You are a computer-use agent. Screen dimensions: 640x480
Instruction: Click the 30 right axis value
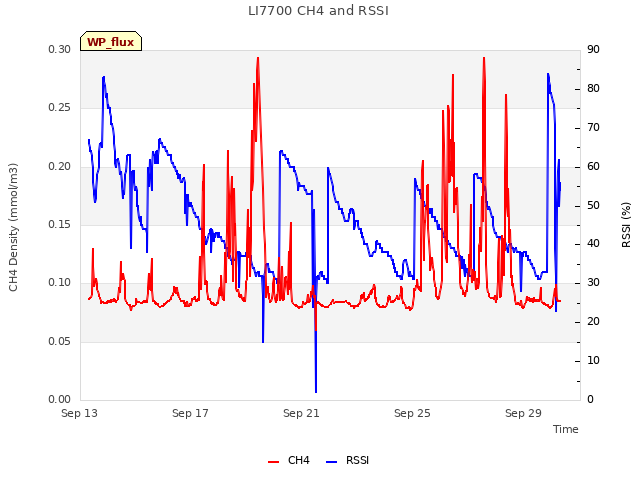pos(593,282)
